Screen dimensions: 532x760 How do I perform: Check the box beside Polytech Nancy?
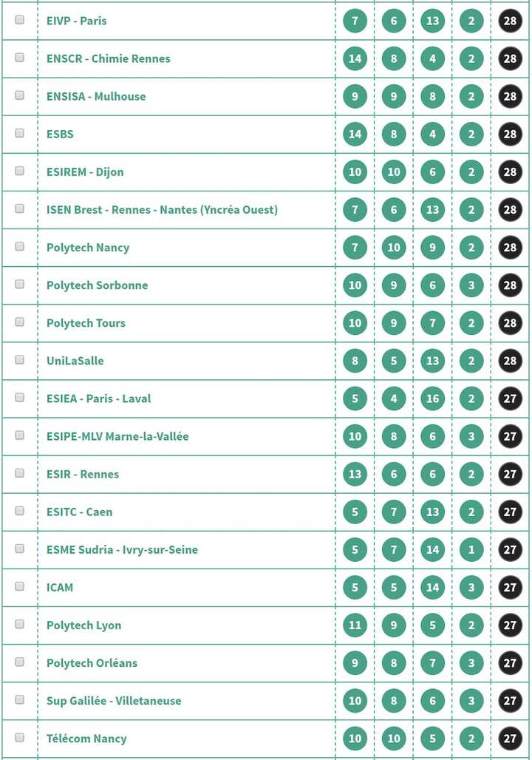[20, 246]
